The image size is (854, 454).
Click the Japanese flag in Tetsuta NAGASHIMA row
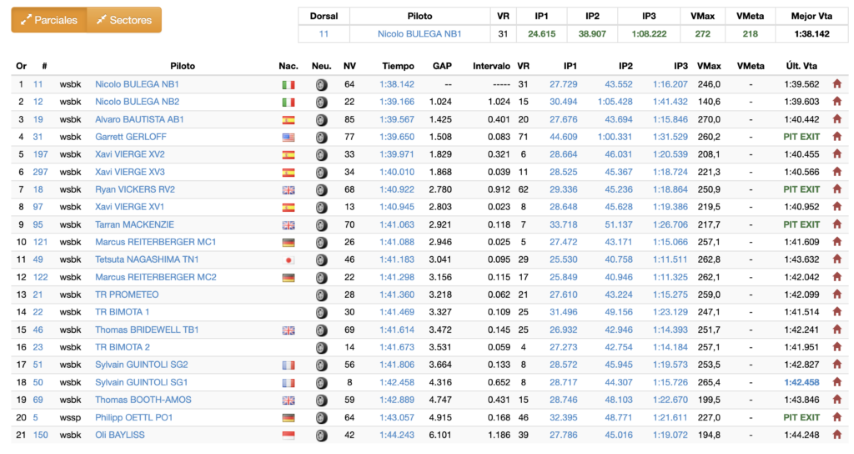288,260
